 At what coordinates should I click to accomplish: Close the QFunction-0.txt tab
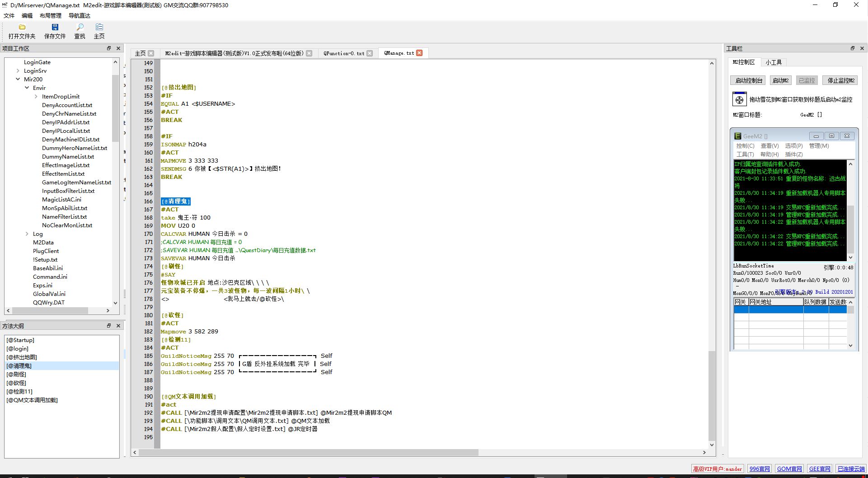[370, 53]
